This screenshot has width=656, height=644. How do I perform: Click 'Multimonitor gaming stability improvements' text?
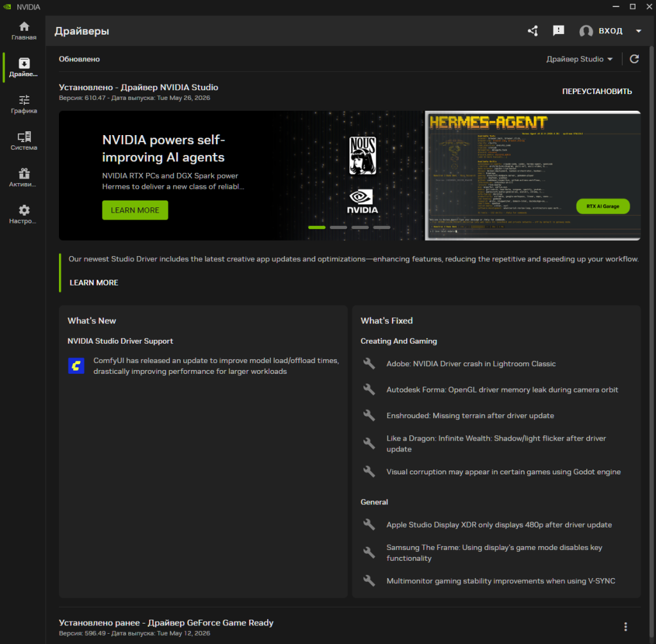point(501,581)
